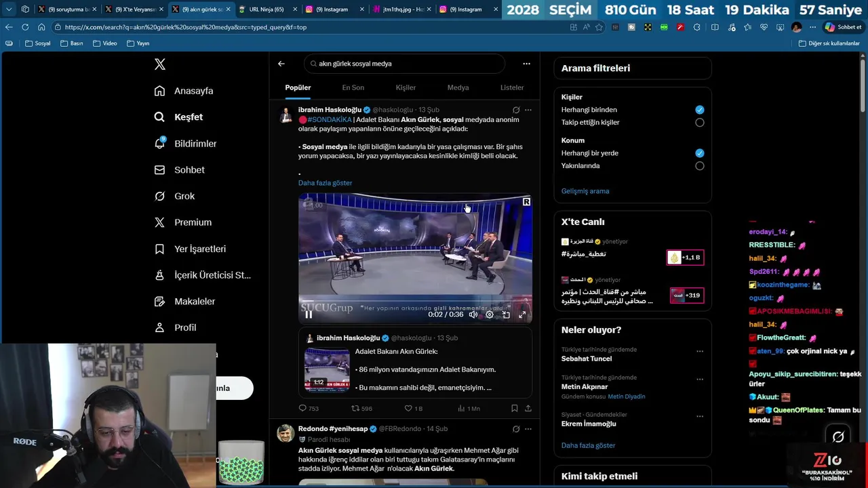This screenshot has height=488, width=868.
Task: Switch to the Popüler tab
Action: point(298,87)
